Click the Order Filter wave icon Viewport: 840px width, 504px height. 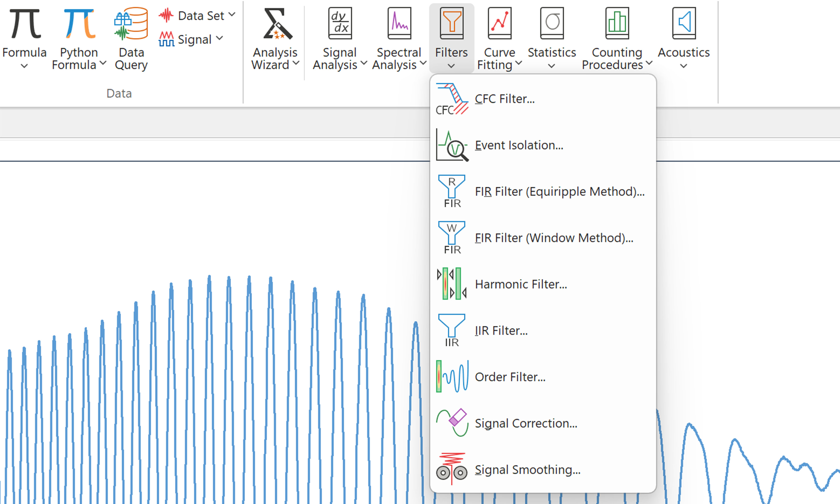click(452, 377)
